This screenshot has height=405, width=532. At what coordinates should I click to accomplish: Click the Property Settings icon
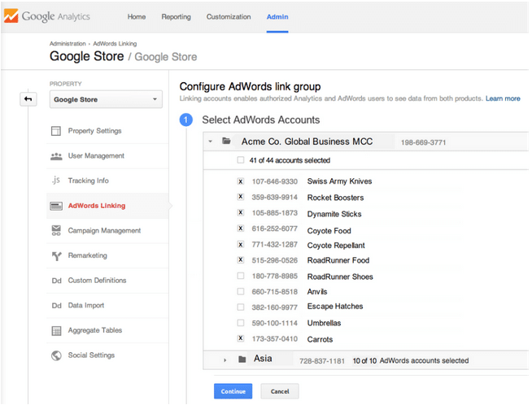pos(56,131)
